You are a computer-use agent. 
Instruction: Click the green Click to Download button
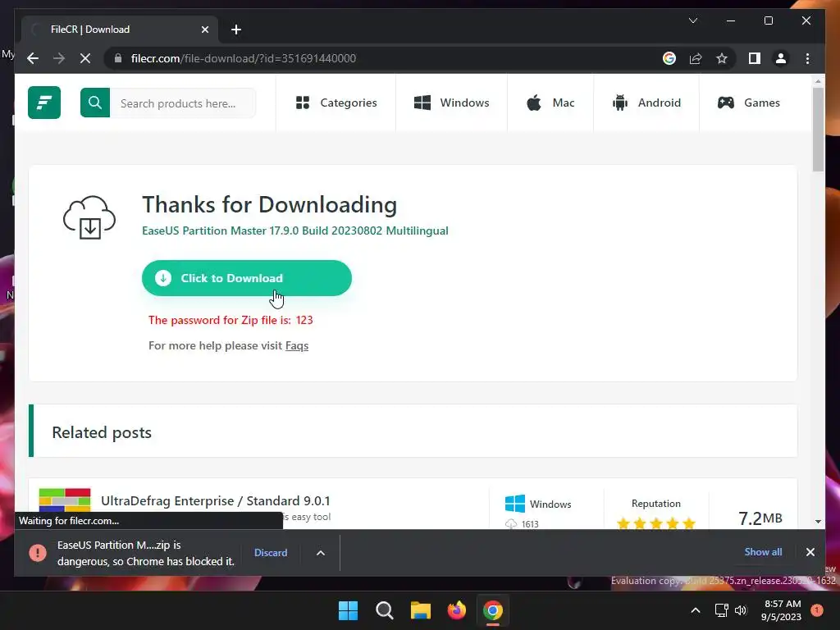tap(246, 278)
